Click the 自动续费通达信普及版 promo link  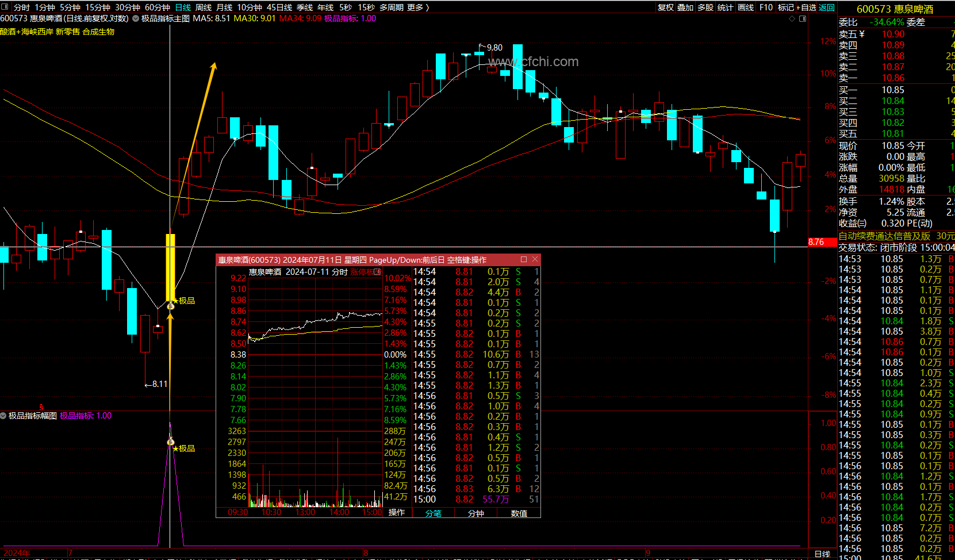[884, 236]
